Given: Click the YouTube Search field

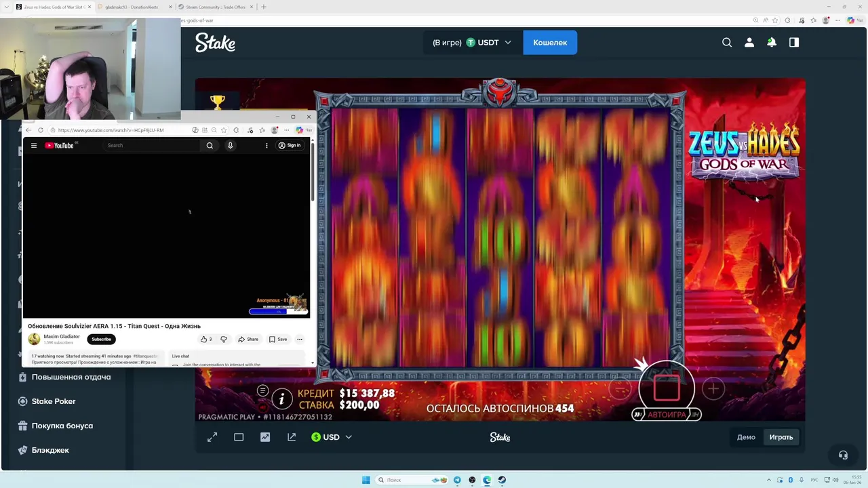Looking at the screenshot, I should pyautogui.click(x=152, y=145).
